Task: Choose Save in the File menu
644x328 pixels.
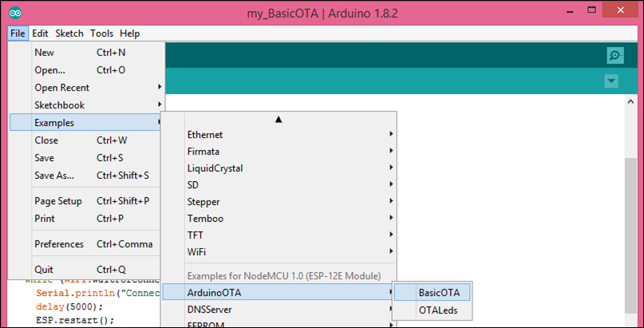Action: [85, 158]
